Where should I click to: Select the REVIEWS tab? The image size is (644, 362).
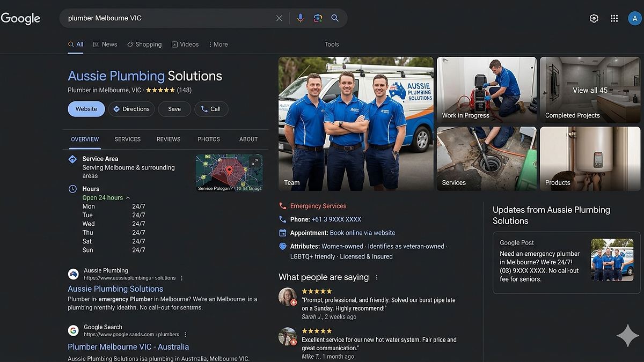coord(169,139)
